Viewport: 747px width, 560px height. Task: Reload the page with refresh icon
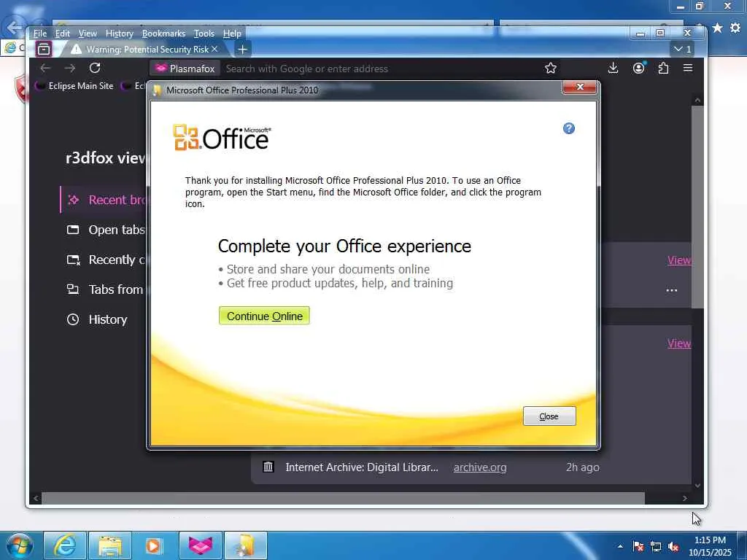click(95, 68)
